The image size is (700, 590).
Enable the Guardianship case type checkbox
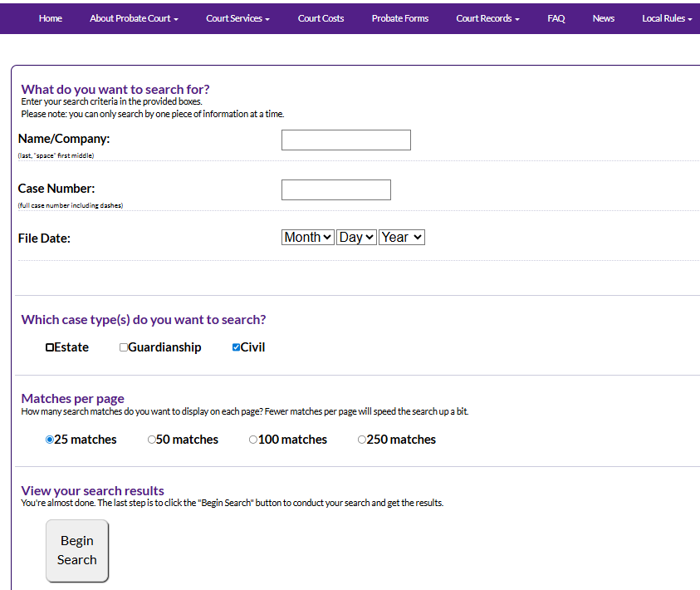(124, 347)
